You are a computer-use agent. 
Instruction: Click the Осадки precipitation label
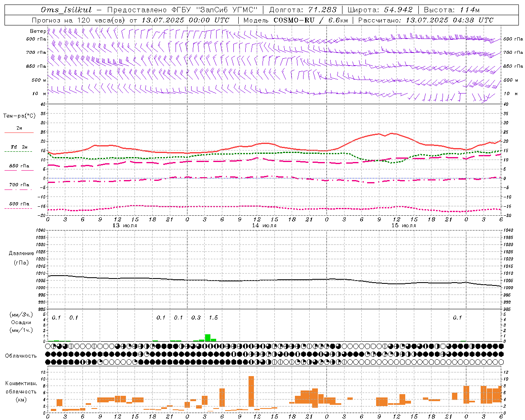21,322
